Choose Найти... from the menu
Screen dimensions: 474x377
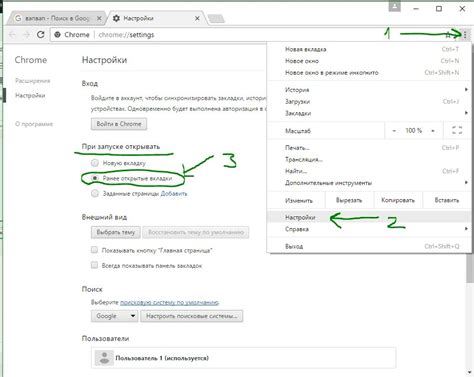[x=369, y=171]
